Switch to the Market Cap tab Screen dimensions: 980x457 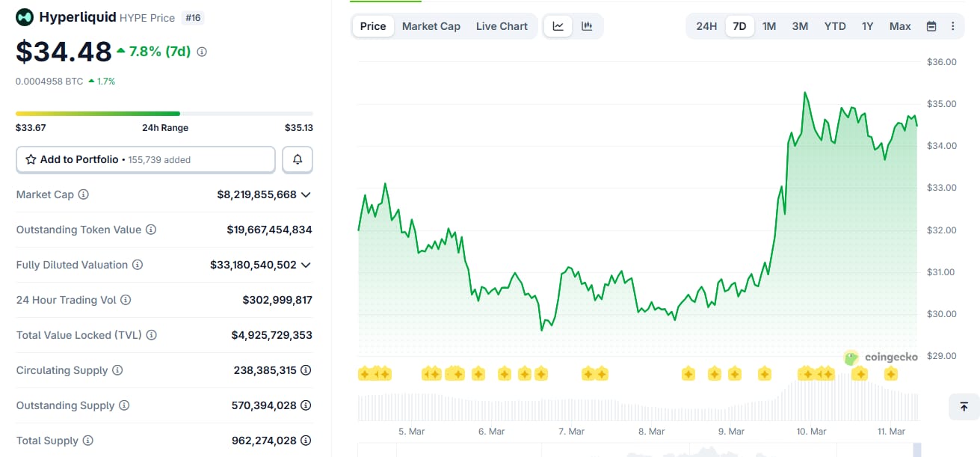[431, 26]
